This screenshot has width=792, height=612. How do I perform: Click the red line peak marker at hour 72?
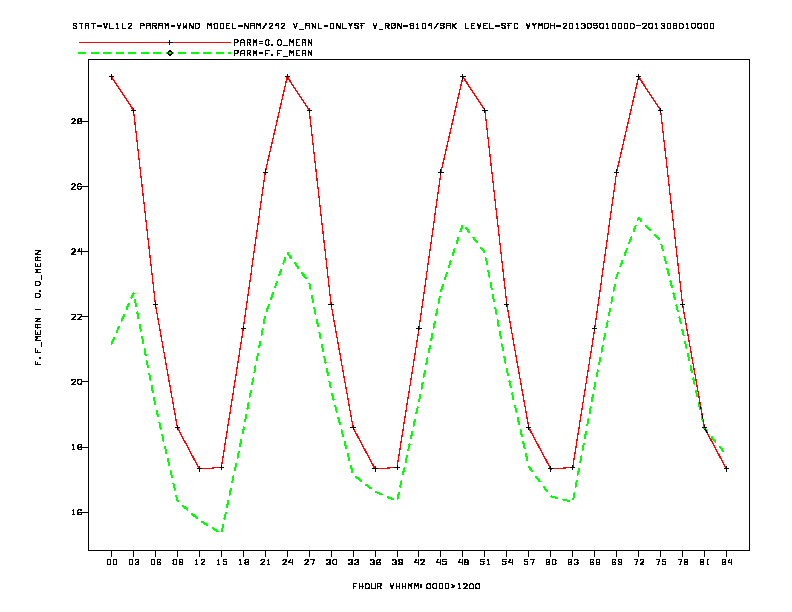tap(639, 77)
